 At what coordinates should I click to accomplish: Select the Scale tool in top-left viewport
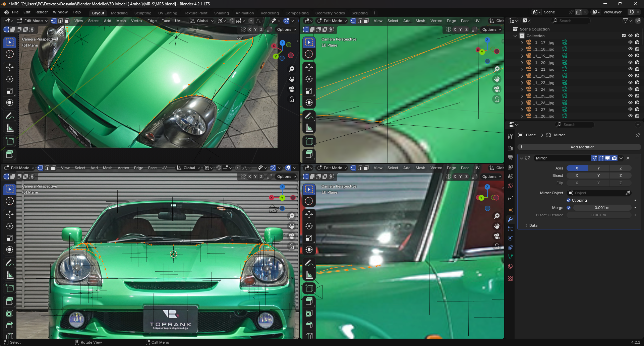pos(10,91)
